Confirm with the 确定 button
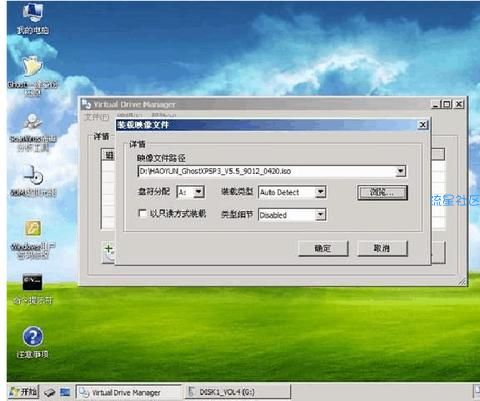This screenshot has height=401, width=480. click(x=323, y=248)
